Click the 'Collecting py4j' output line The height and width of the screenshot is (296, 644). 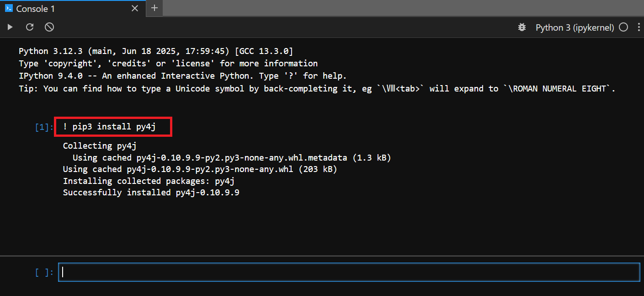[x=100, y=145]
